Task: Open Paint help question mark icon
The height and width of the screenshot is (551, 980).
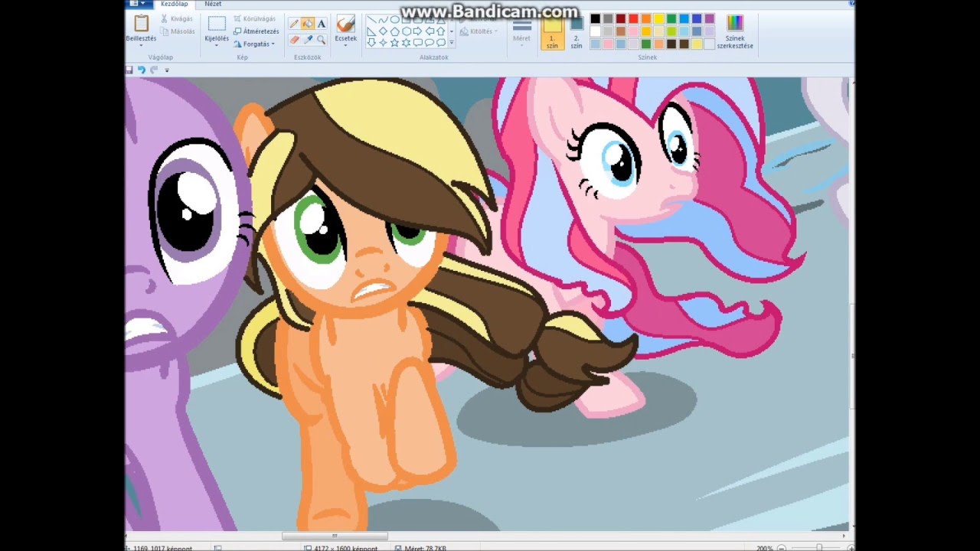Action: point(851,3)
